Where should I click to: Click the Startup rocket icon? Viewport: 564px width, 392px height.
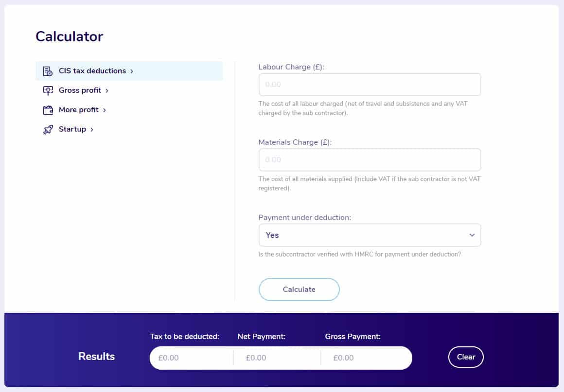tap(48, 129)
